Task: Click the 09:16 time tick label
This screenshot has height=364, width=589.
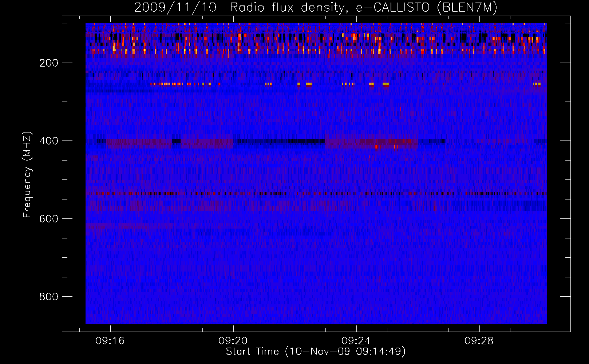Action: point(110,341)
